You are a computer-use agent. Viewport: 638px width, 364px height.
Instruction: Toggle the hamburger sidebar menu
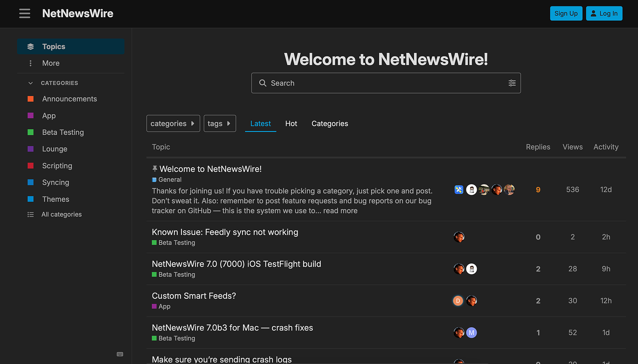25,14
